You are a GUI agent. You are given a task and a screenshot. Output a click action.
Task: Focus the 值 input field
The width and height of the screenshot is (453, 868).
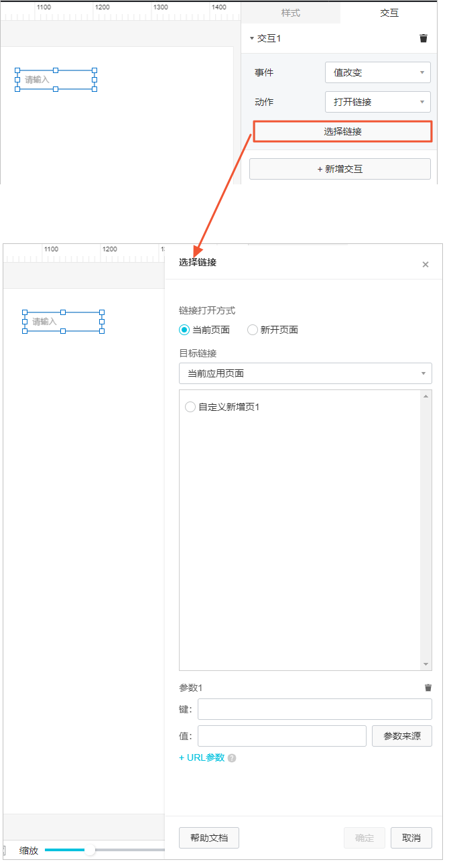282,736
